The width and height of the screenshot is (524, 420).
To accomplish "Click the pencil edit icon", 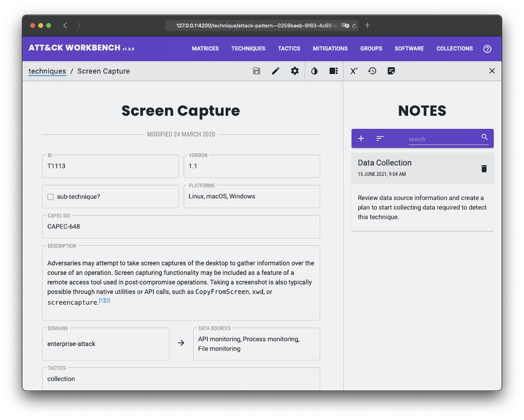I will (275, 71).
